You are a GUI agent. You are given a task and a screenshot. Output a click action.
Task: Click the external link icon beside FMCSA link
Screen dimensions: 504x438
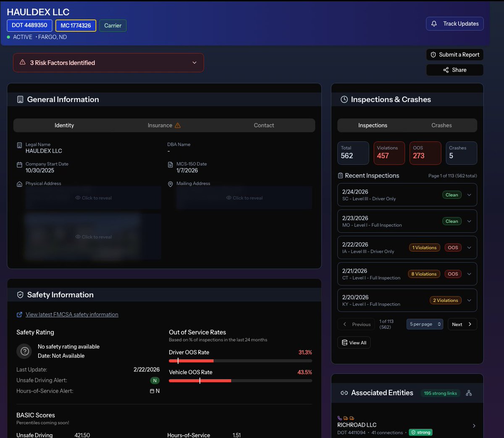click(19, 314)
